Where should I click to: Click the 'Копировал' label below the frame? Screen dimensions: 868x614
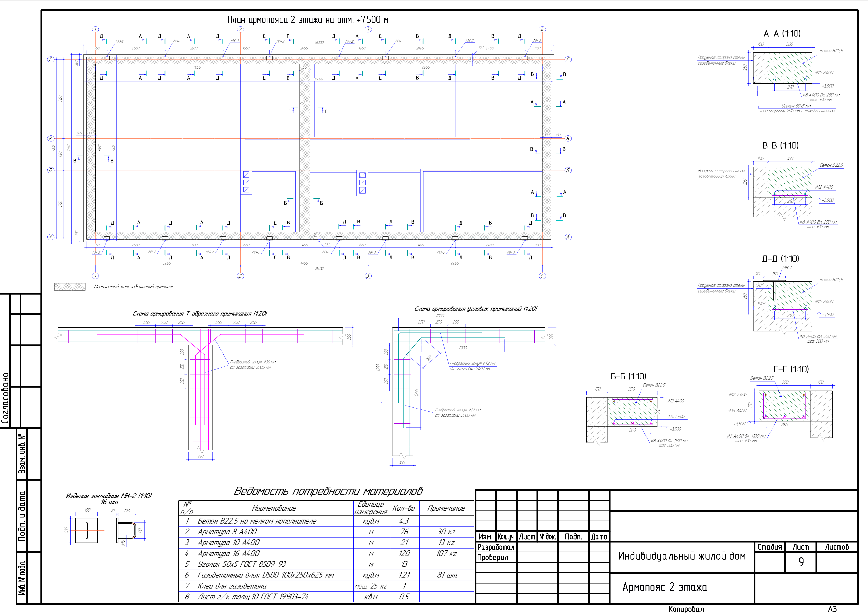686,609
